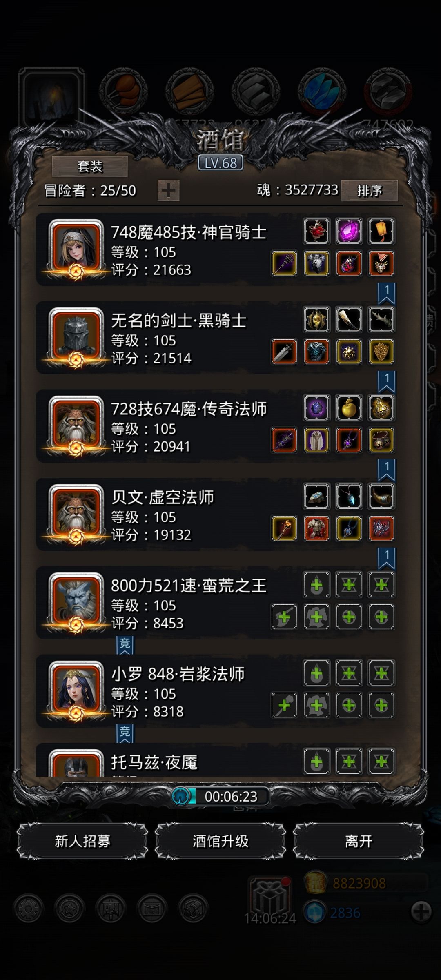This screenshot has height=980, width=441.
Task: Click the plus icon next to gems
Action: [421, 911]
